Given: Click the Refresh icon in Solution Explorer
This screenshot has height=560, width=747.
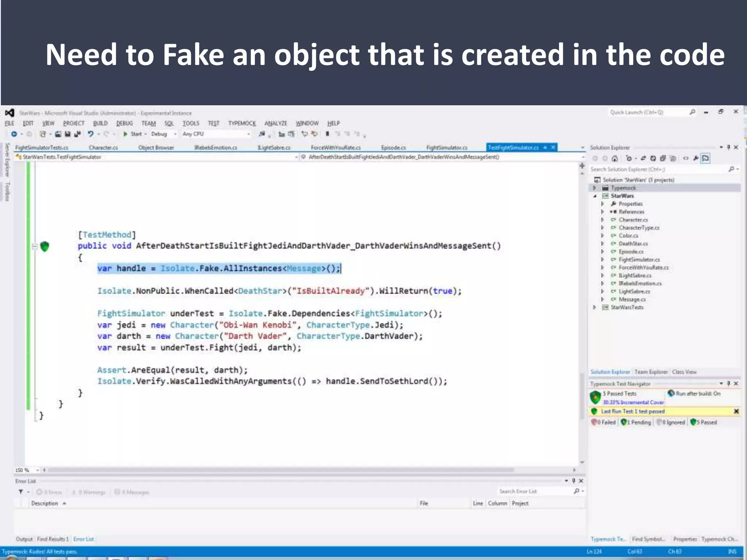Looking at the screenshot, I should click(x=653, y=158).
